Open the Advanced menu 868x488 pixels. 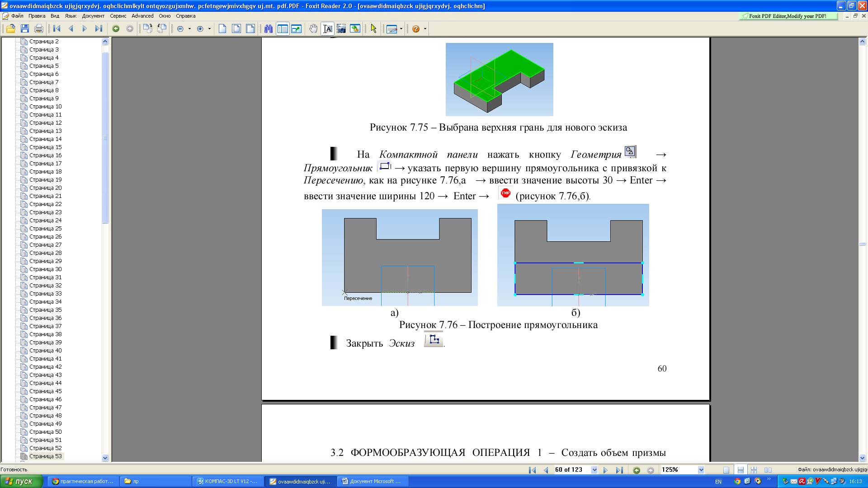click(x=142, y=16)
